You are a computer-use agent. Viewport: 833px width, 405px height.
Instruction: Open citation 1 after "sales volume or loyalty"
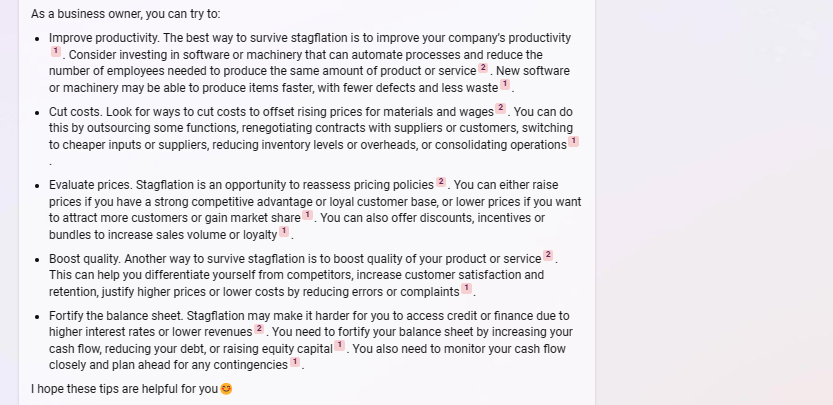tap(283, 231)
